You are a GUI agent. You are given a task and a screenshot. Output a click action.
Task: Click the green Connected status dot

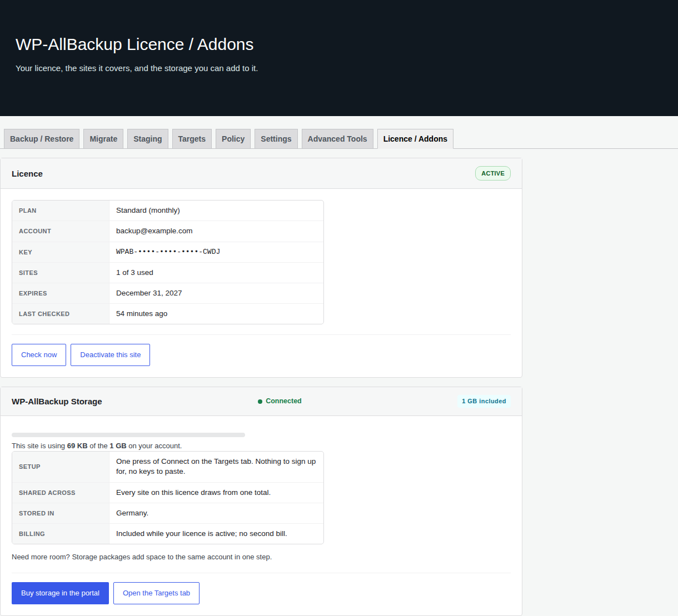[260, 401]
